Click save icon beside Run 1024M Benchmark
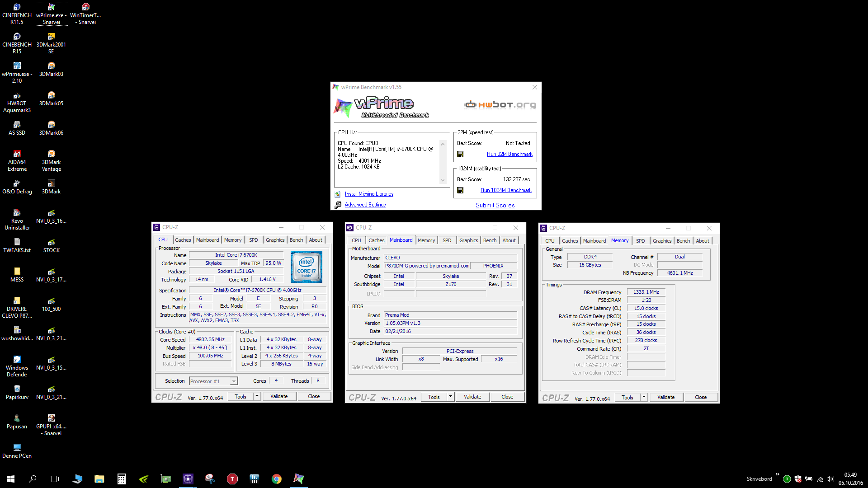The image size is (868, 488). [460, 190]
